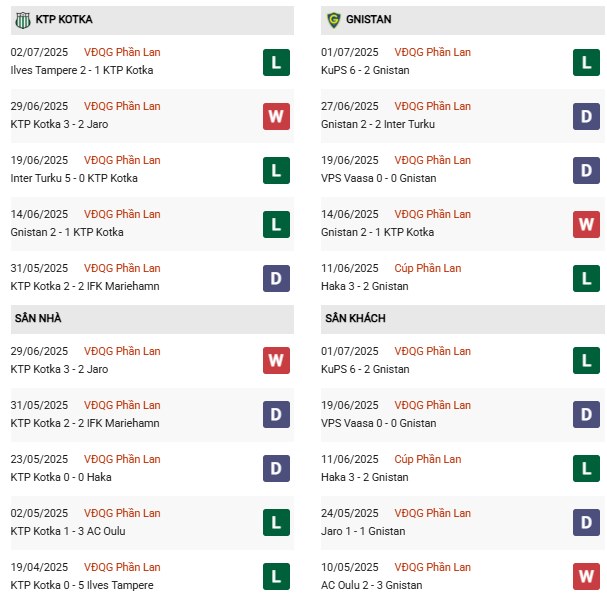Click the L badge for KTP Kotka 0-5 Ilves Tampere
The image size is (607, 596).
(x=276, y=576)
